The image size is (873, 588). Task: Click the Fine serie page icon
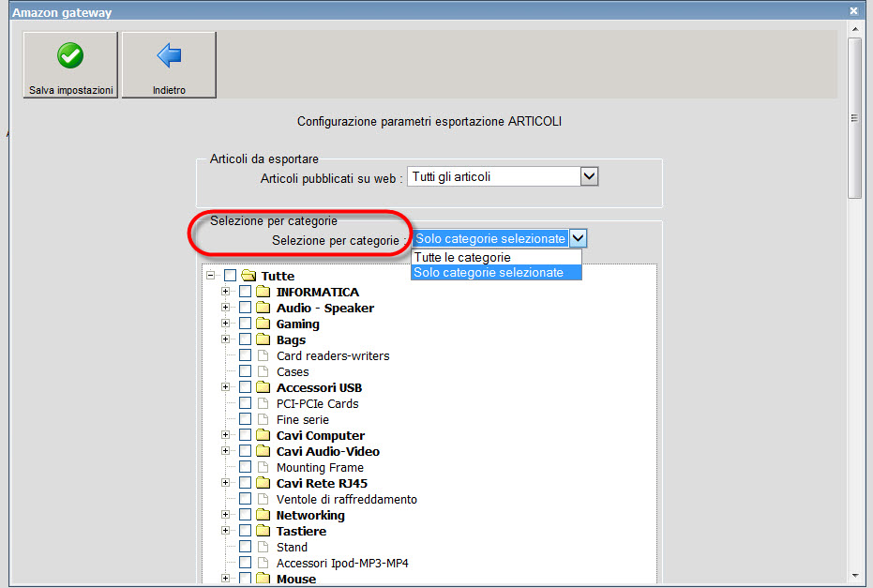pyautogui.click(x=263, y=419)
